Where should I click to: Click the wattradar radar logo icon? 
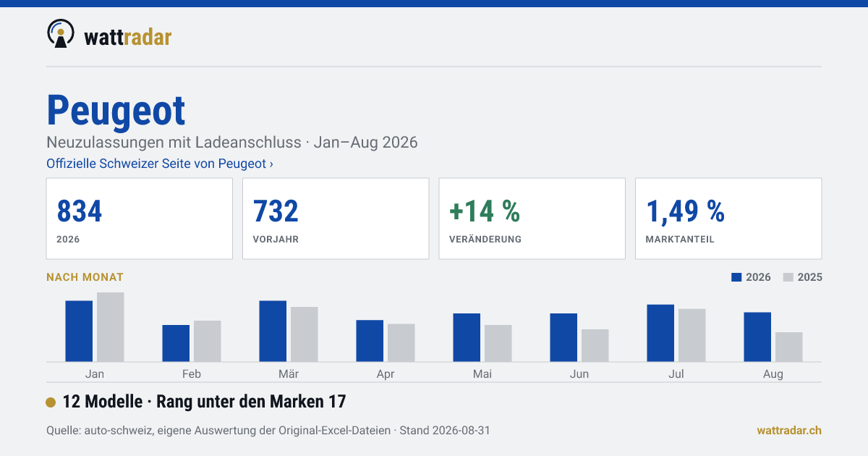61,34
